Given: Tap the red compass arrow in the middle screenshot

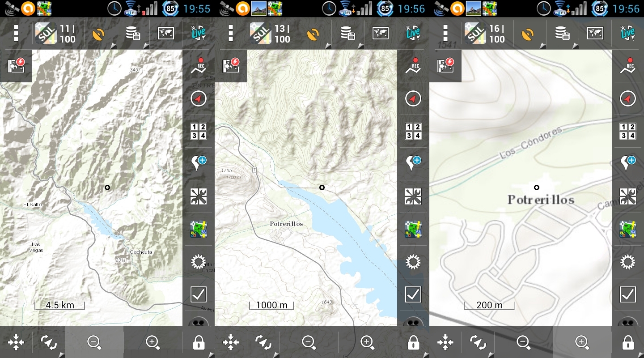Looking at the screenshot, I should click(413, 98).
